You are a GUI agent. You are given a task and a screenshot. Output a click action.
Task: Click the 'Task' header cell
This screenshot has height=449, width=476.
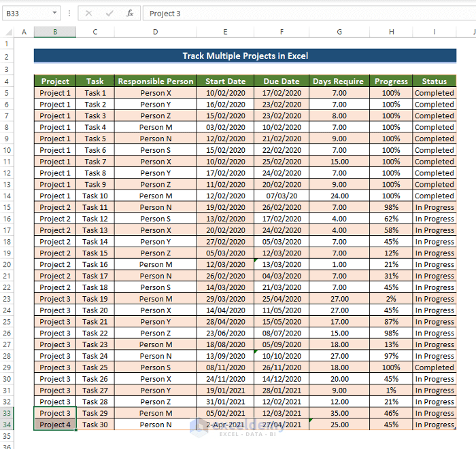click(x=95, y=82)
